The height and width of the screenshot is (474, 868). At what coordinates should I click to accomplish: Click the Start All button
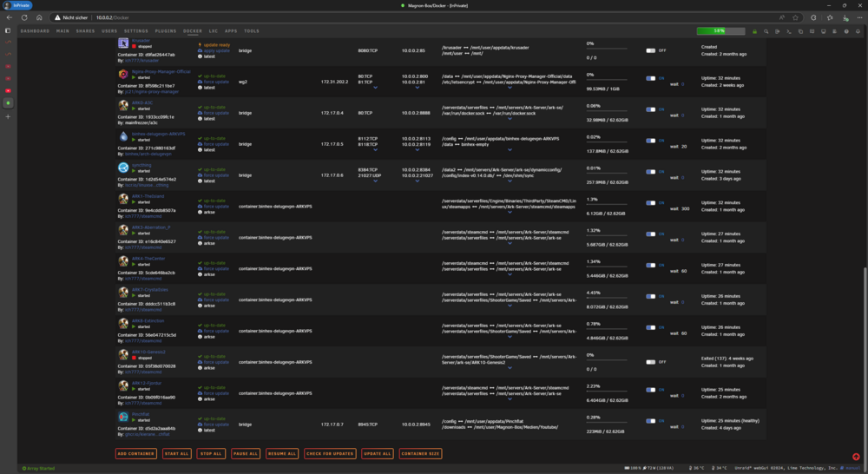pyautogui.click(x=176, y=453)
